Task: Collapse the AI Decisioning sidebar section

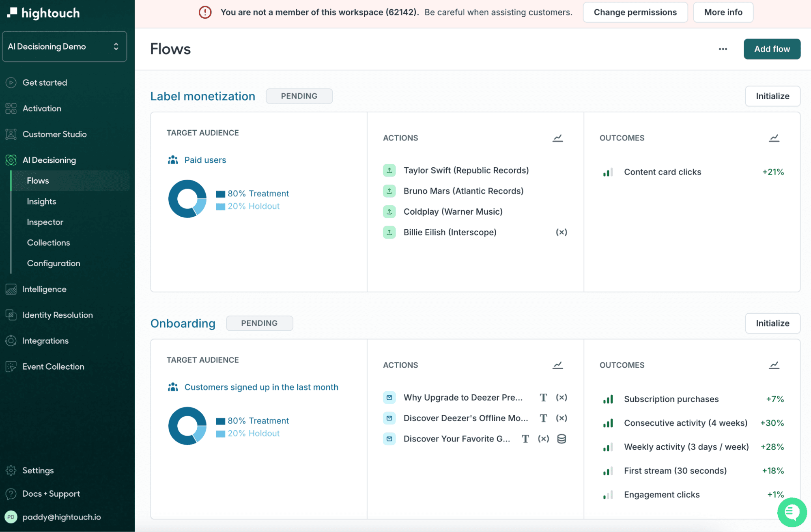Action: [x=49, y=160]
